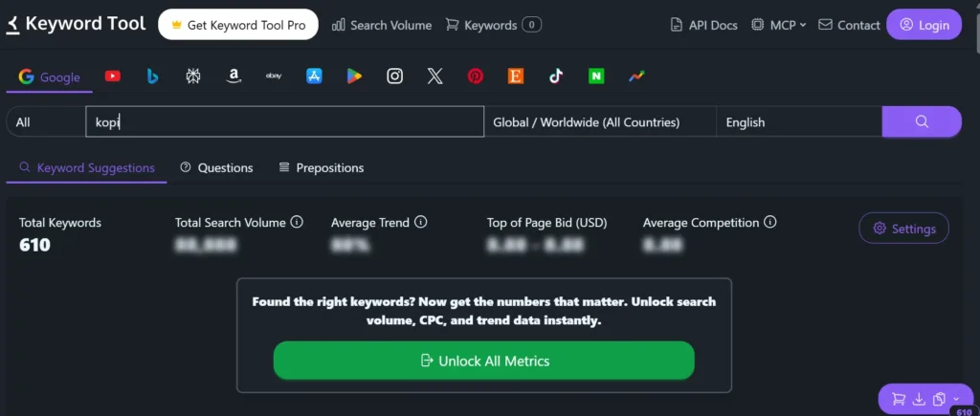Select the Naver platform icon

coord(596,77)
